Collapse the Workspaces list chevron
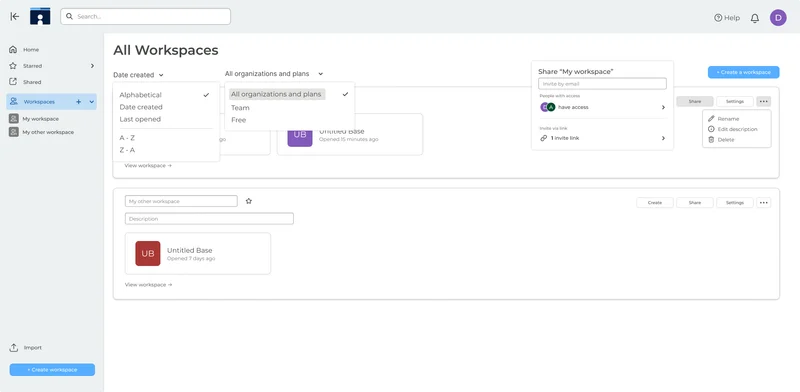 coord(92,102)
